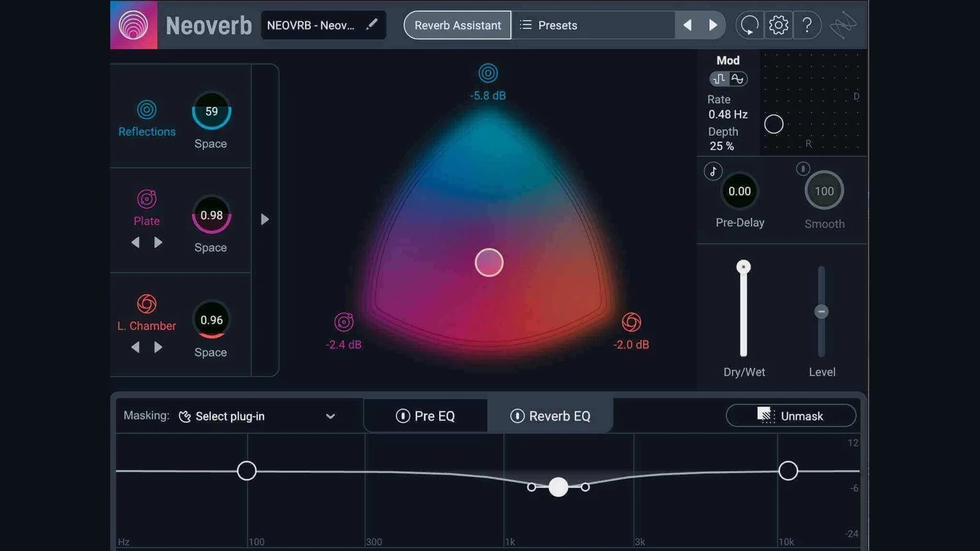The height and width of the screenshot is (551, 980).
Task: Click the Dry/Wet slider handle
Action: [744, 267]
